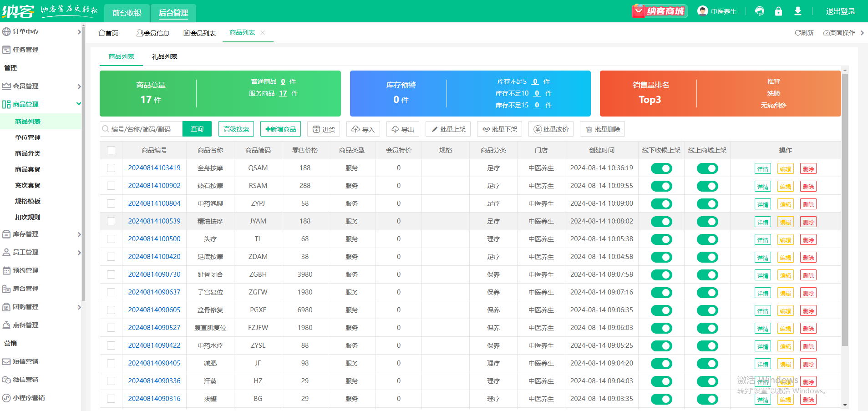Open product link 20240814100902
Viewport: 868px width, 411px height.
[154, 186]
